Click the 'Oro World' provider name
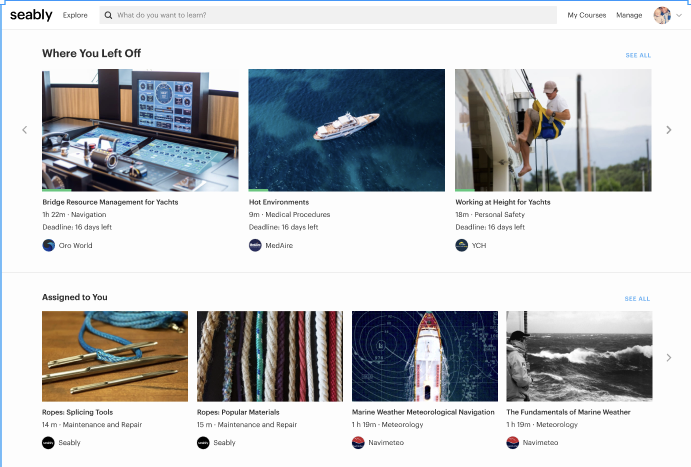691x467 pixels. [75, 245]
